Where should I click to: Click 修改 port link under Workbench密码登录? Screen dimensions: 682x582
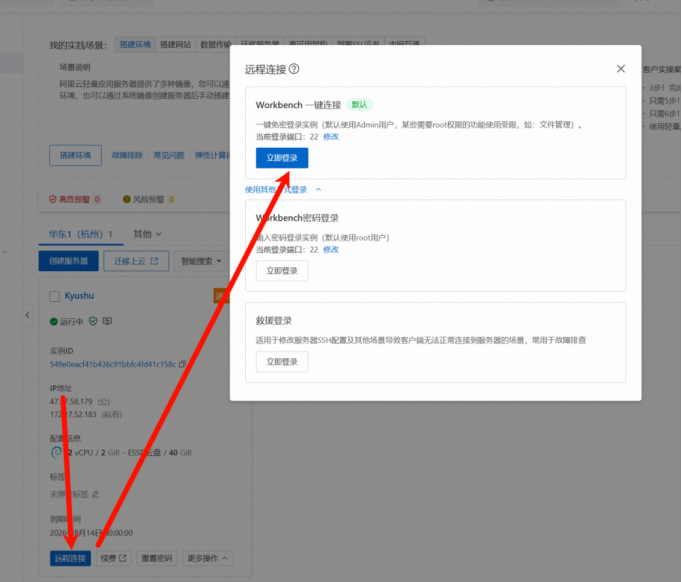point(331,250)
